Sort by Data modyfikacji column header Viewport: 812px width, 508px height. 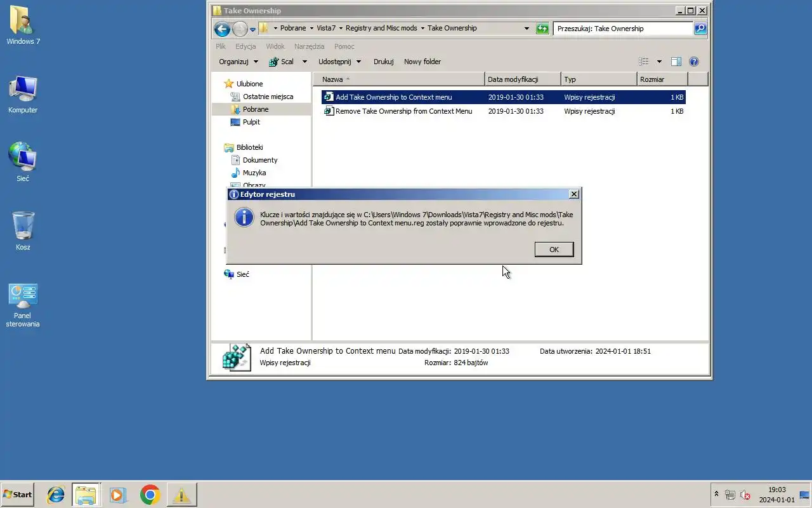[x=523, y=79]
